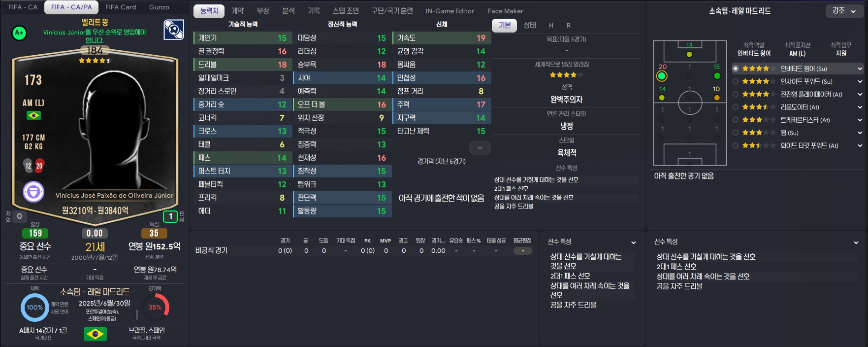Click the red 20 position rating badge
868x347 pixels.
pos(39,166)
